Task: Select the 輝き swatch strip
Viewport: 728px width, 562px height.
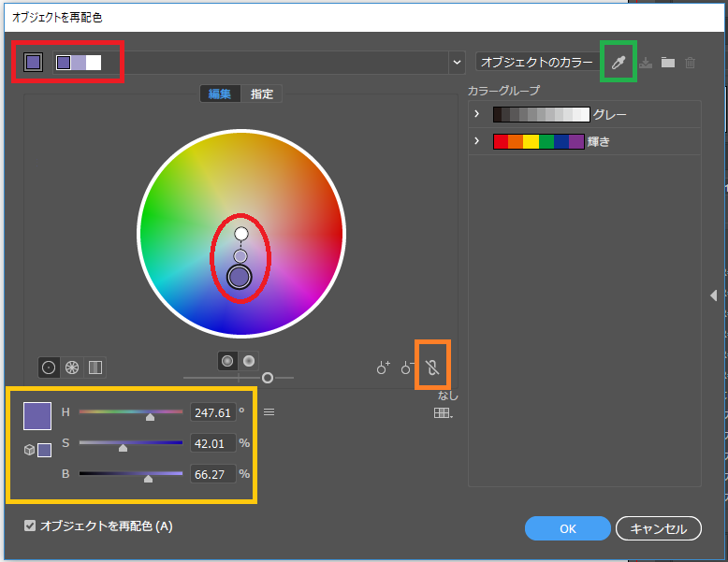Action: [x=539, y=141]
